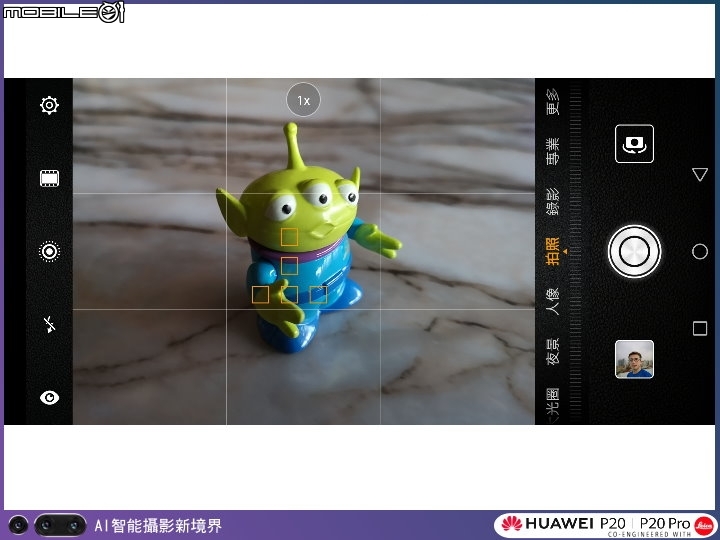Select the 拍照 mode tab
Image resolution: width=720 pixels, height=540 pixels.
553,252
